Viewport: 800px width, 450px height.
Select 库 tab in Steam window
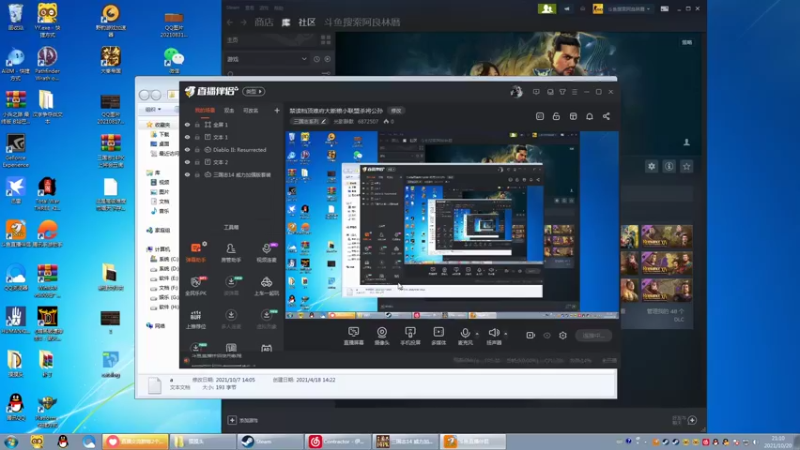click(x=286, y=22)
